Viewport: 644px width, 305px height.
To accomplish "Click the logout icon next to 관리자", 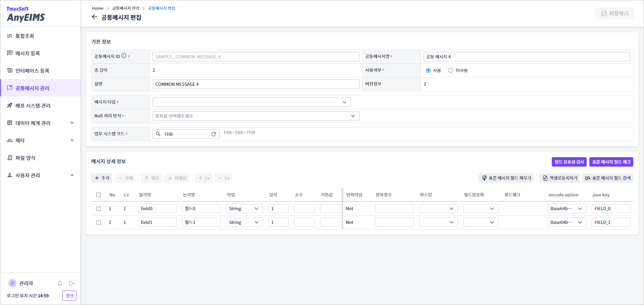I will 71,283.
